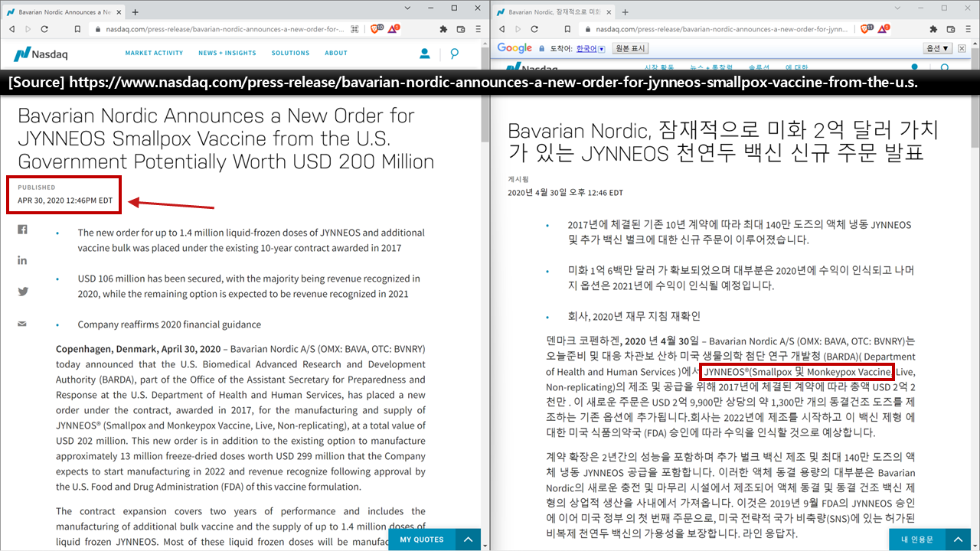This screenshot has height=551, width=980.
Task: Click '2020년 4월 30일 오후 12:46 EDT' date text
Action: tap(565, 193)
